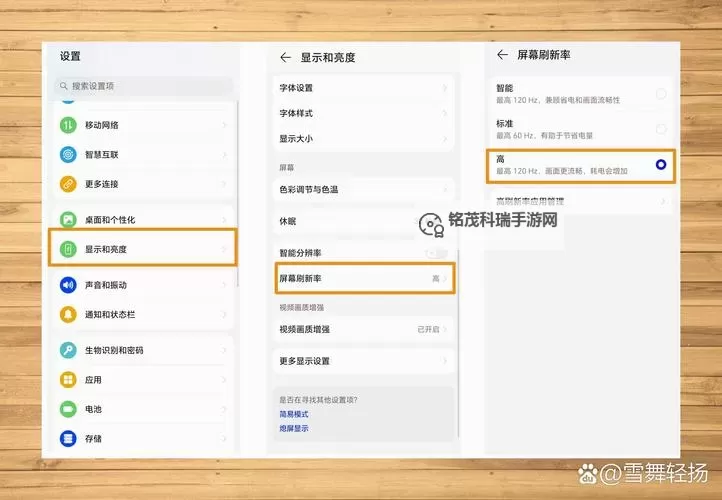The width and height of the screenshot is (722, 500).
Task: Click 标准 option title
Action: (504, 123)
